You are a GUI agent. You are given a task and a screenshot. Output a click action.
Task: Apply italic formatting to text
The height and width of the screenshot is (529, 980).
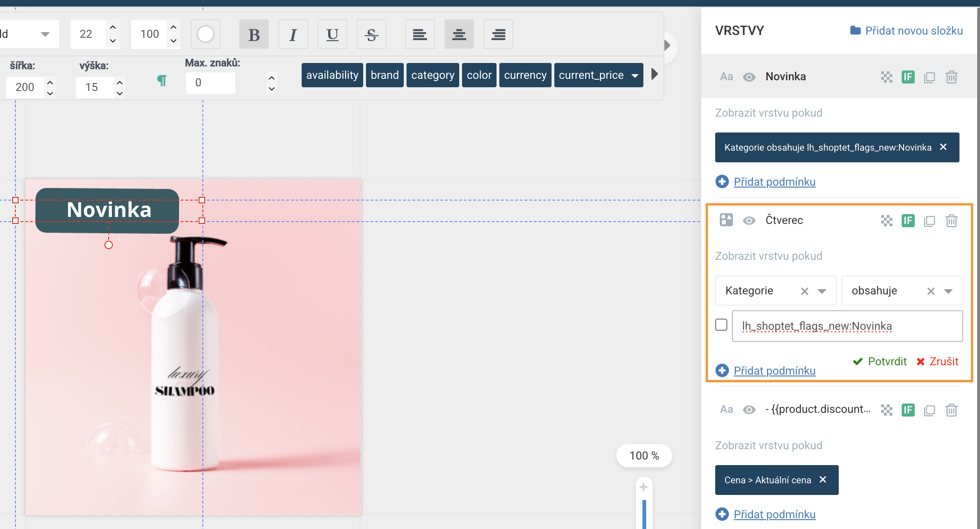(293, 35)
